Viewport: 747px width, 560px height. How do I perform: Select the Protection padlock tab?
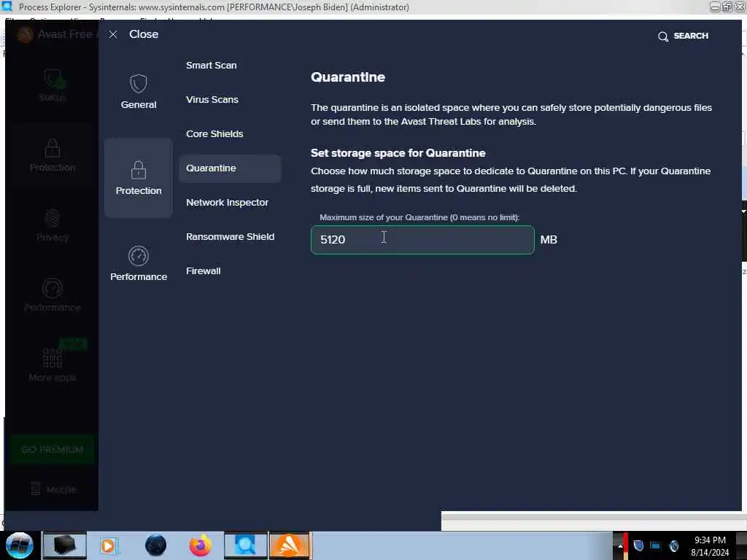click(x=139, y=178)
